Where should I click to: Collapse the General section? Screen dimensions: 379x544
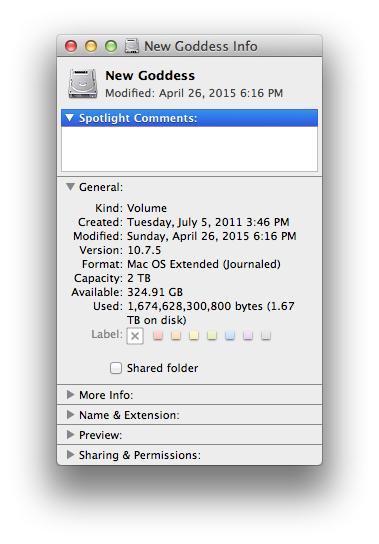click(x=70, y=187)
